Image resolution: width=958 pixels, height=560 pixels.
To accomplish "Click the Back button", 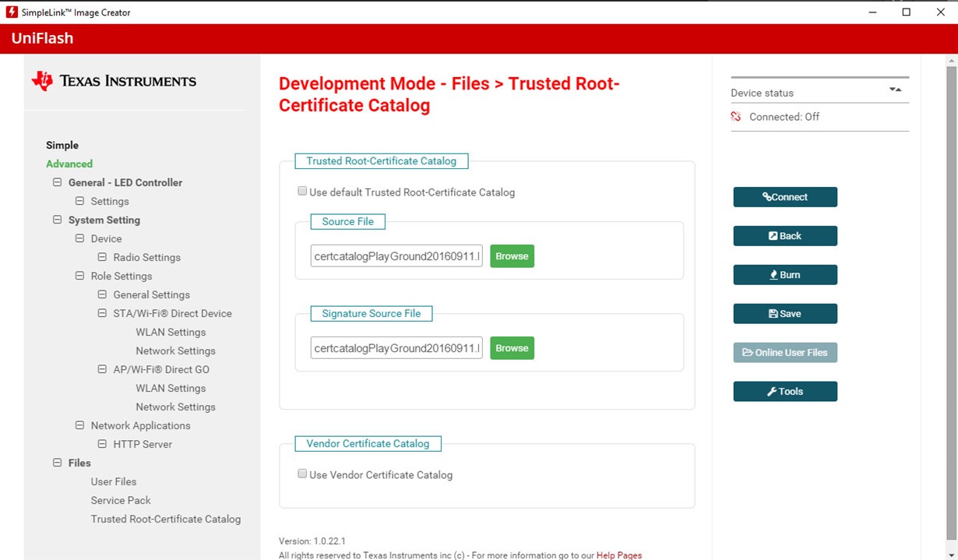I will [x=785, y=236].
